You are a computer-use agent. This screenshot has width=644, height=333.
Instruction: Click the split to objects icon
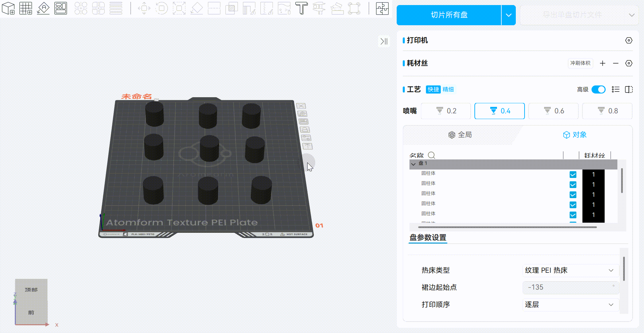pyautogui.click(x=81, y=8)
